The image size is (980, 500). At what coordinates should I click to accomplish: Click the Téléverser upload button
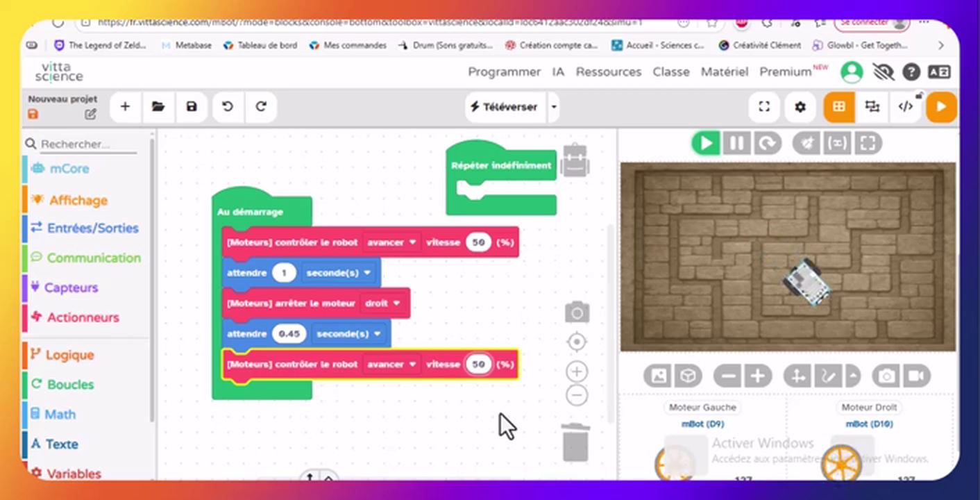tap(505, 107)
